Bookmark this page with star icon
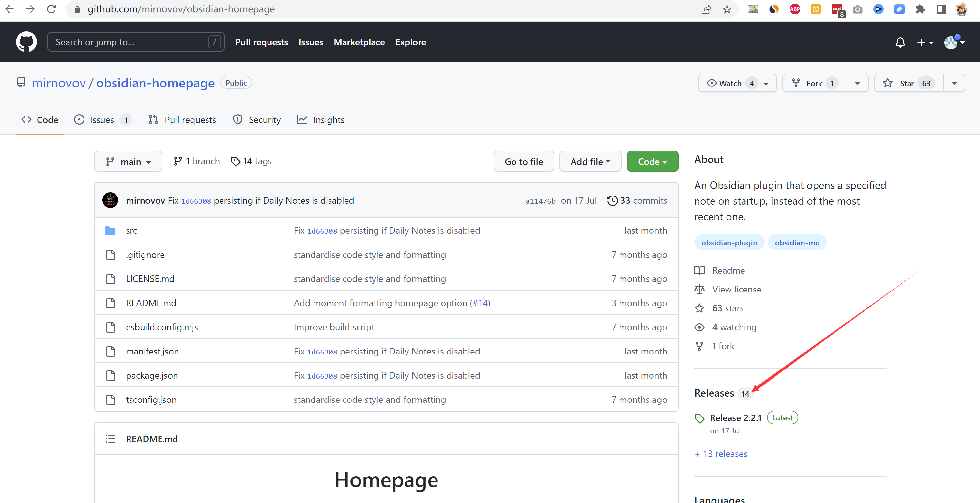 727,9
